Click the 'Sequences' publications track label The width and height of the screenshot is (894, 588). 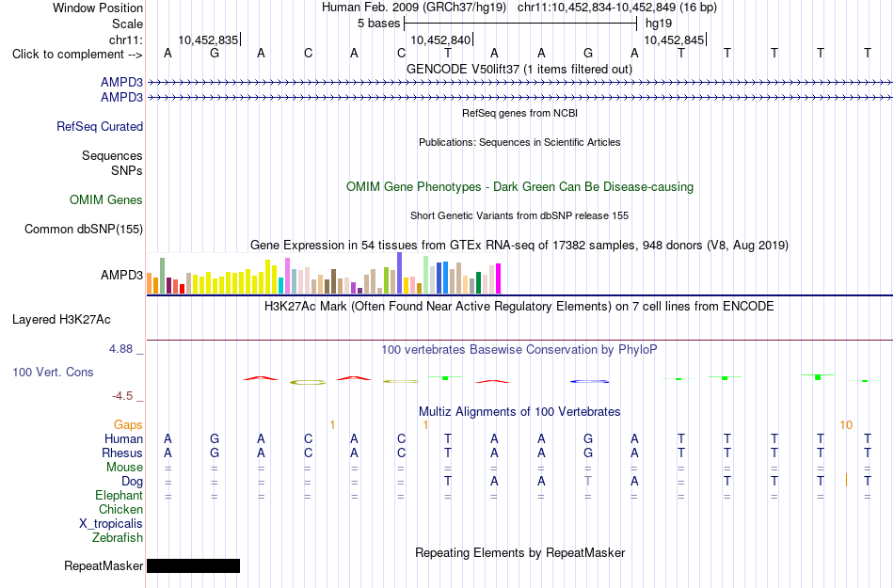112,155
